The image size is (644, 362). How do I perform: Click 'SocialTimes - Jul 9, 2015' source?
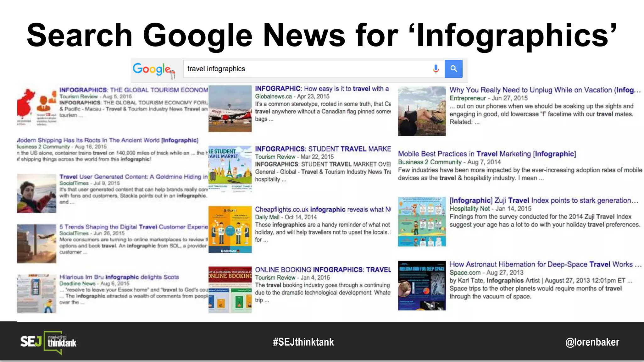[x=90, y=183]
